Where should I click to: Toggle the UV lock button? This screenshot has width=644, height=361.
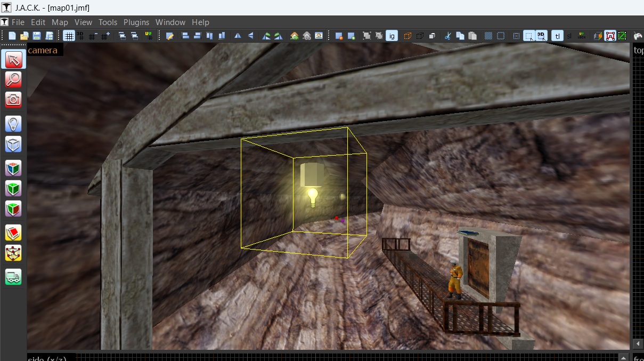pos(582,36)
